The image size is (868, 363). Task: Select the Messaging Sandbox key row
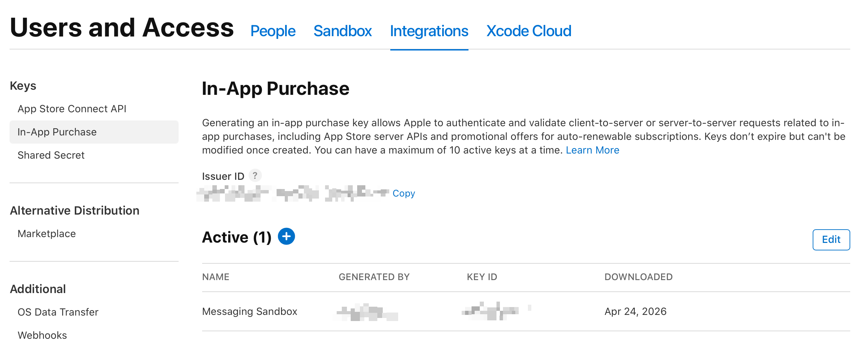click(x=250, y=311)
